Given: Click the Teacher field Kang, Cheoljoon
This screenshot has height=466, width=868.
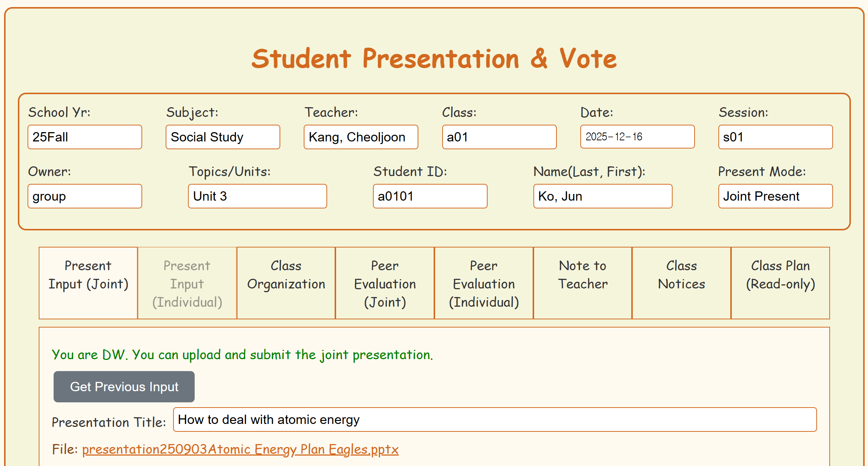Looking at the screenshot, I should click(361, 137).
